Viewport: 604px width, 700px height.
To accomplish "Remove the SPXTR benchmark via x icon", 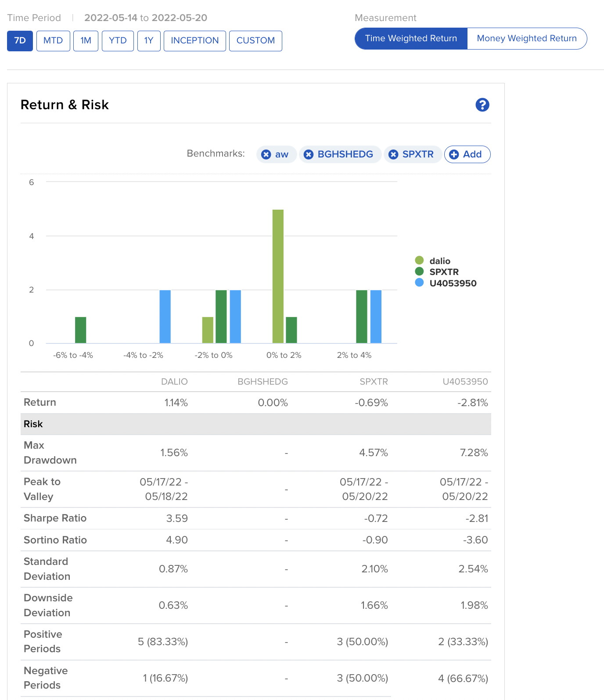I will [x=394, y=154].
